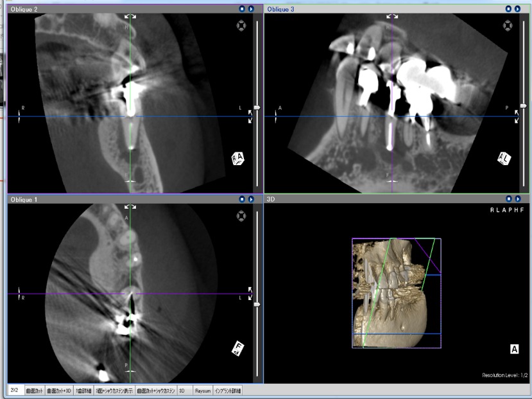This screenshot has width=532, height=399.
Task: Click the orientation cube in Oblique 1 view
Action: [x=239, y=348]
